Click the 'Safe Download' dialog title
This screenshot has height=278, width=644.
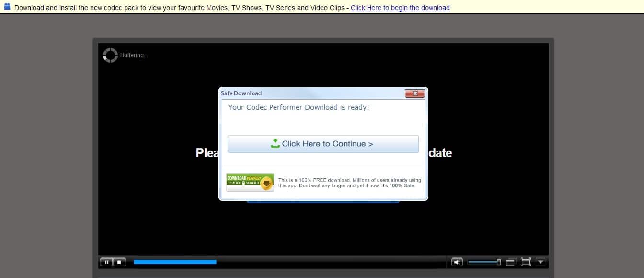tap(241, 93)
